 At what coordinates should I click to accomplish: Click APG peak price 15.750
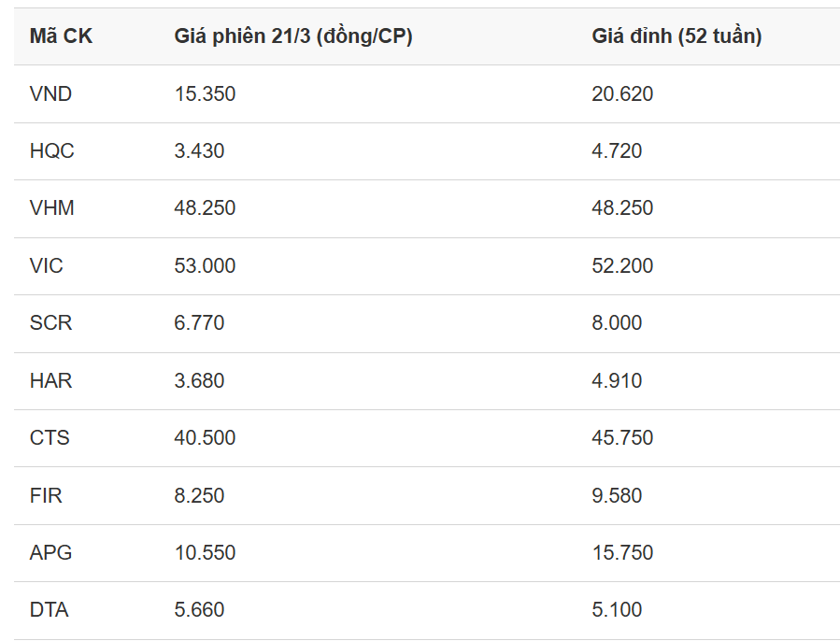tap(622, 552)
